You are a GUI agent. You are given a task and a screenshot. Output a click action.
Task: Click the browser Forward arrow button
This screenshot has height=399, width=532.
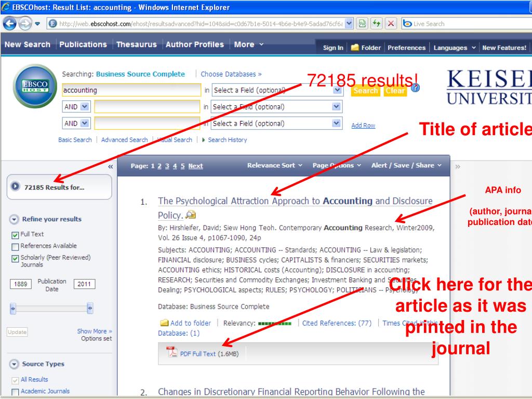tap(24, 24)
